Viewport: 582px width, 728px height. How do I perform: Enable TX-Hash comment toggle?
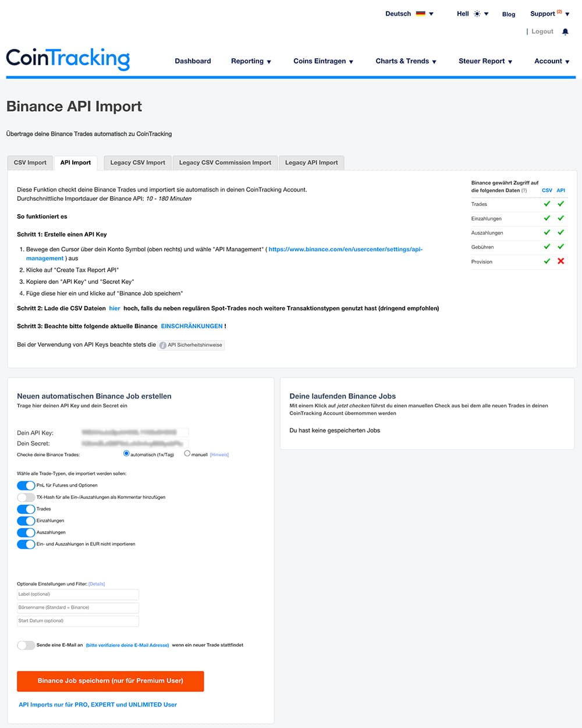tap(26, 497)
